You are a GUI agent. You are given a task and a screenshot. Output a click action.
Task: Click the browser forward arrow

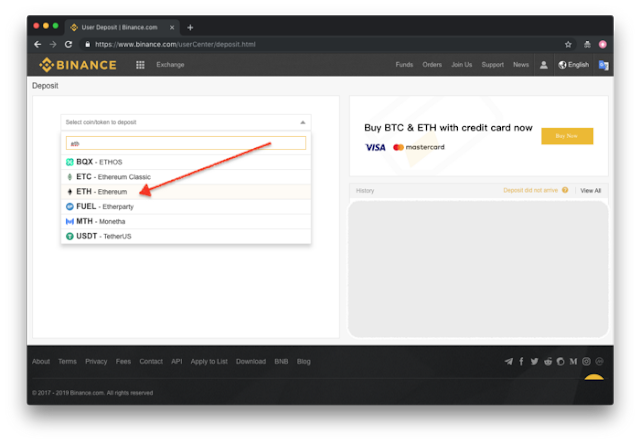coord(53,45)
